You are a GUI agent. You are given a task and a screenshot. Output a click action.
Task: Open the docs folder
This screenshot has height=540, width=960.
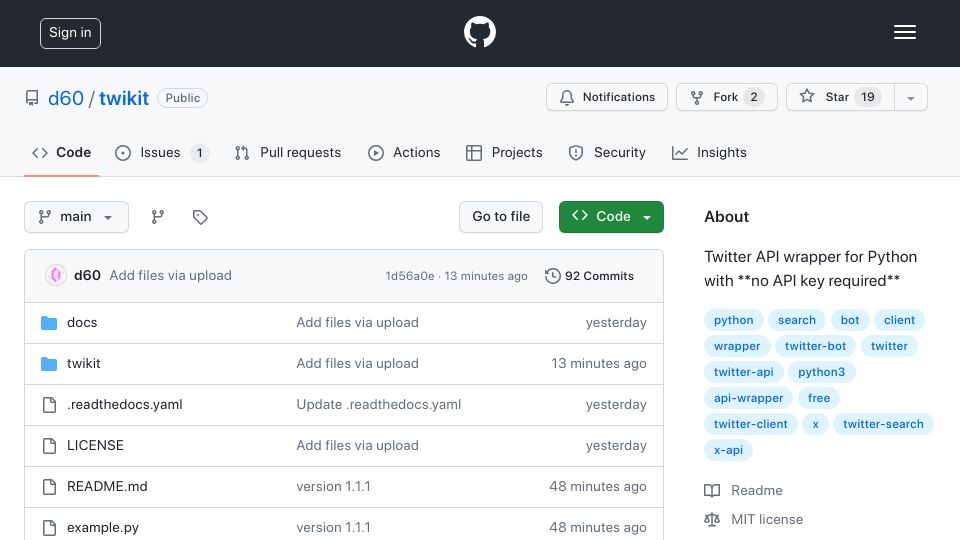[82, 323]
